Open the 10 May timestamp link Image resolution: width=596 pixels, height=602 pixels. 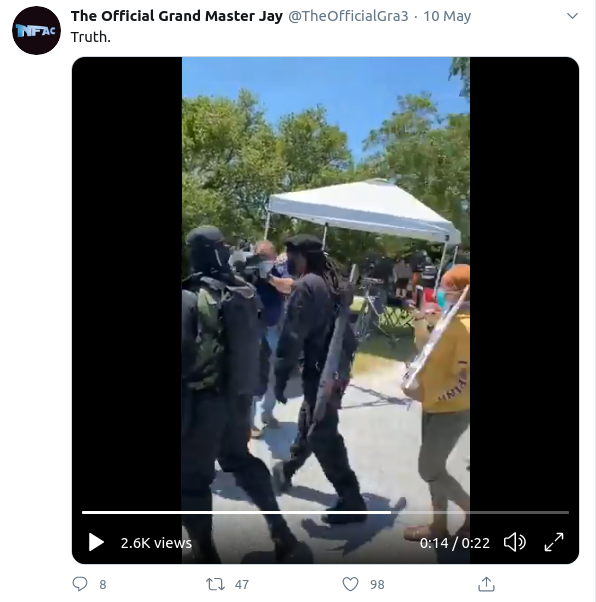pos(447,16)
